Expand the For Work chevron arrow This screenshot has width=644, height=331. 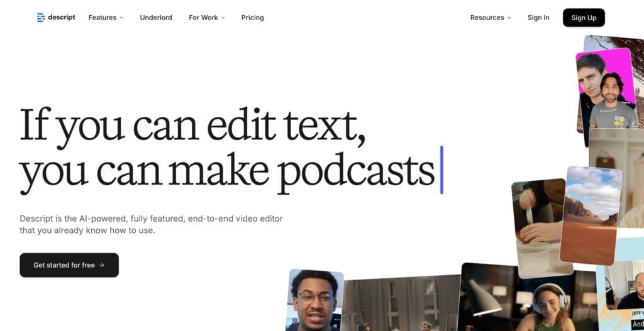(223, 18)
